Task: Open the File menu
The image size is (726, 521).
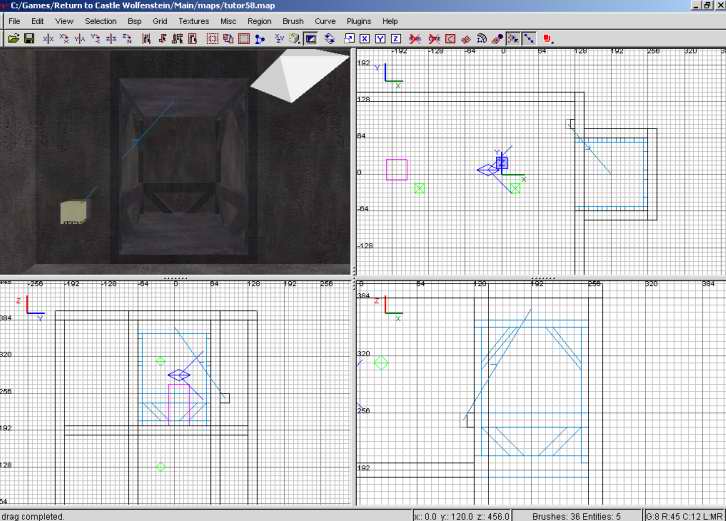Action: point(14,21)
